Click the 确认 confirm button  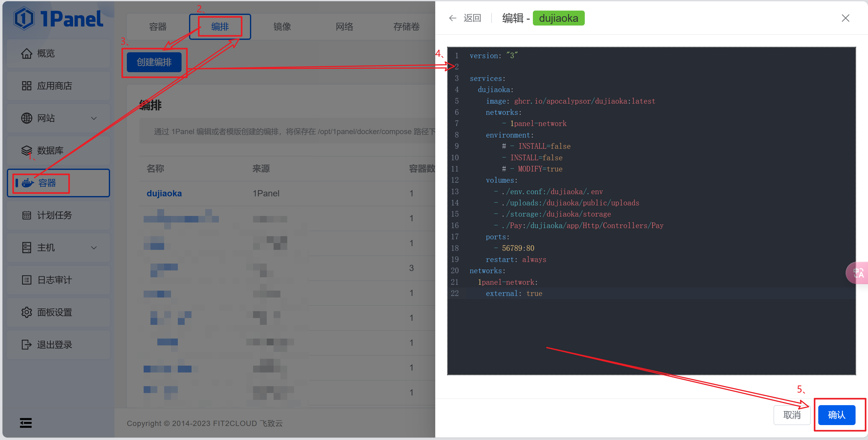coord(836,415)
